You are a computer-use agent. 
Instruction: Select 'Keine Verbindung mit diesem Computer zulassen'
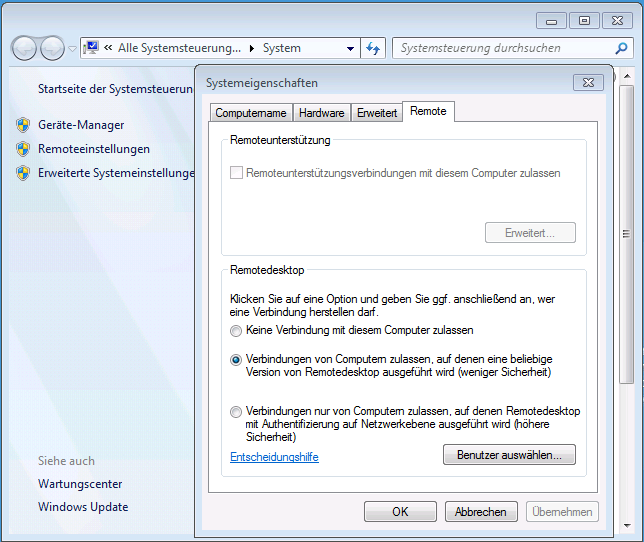click(236, 330)
